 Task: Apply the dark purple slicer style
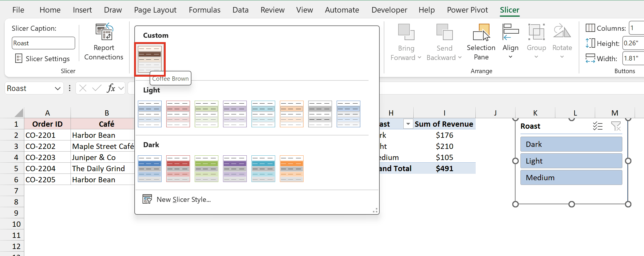[x=235, y=169]
